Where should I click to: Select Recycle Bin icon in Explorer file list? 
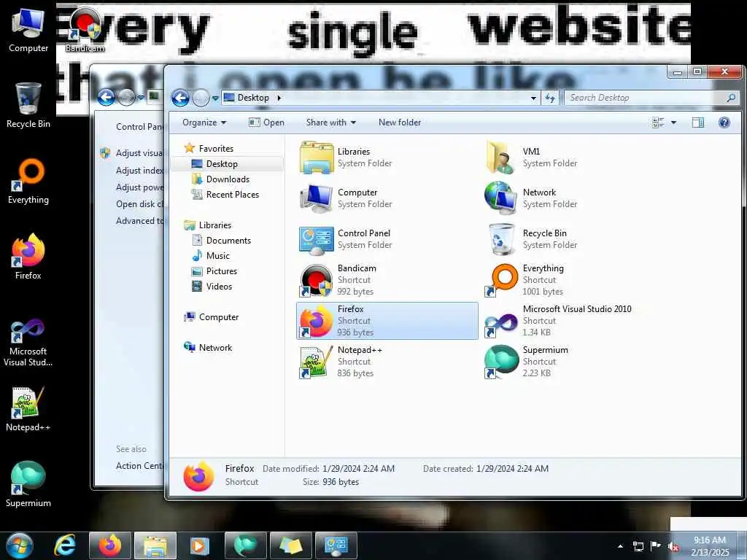(502, 239)
